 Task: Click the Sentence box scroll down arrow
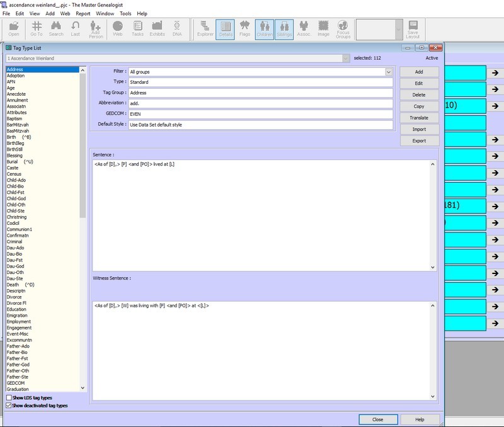tap(433, 267)
